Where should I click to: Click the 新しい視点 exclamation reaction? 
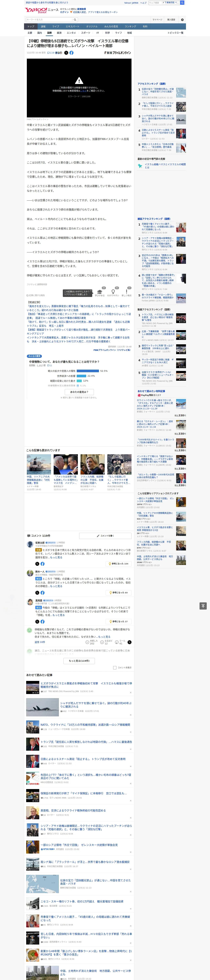click(x=127, y=293)
